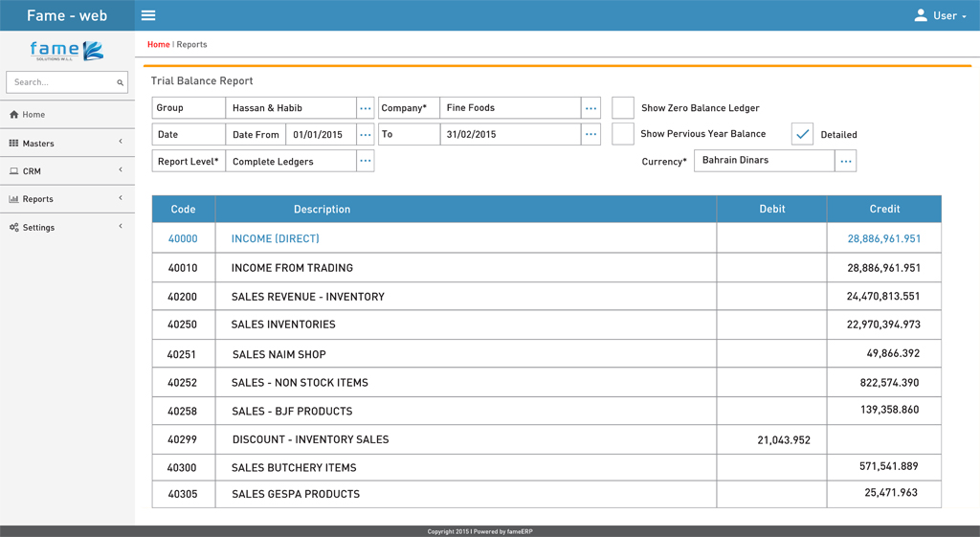Select row SALES BUTCHERY ITEMS

tap(546, 467)
